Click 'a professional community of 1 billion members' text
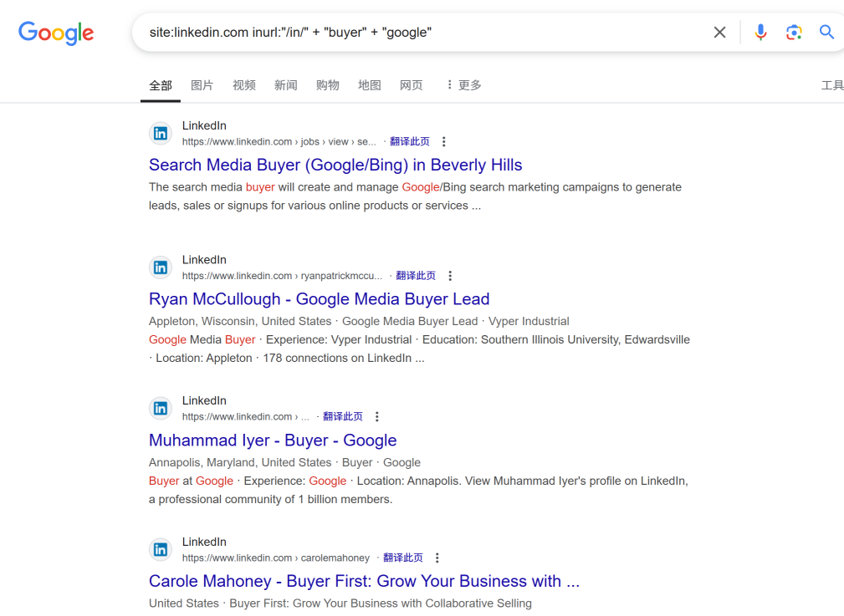 point(270,499)
